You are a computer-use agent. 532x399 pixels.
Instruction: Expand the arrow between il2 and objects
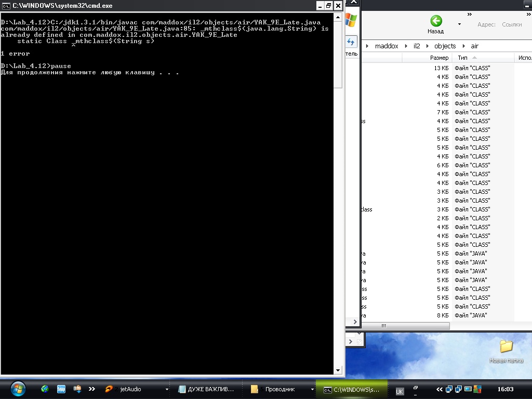point(428,46)
